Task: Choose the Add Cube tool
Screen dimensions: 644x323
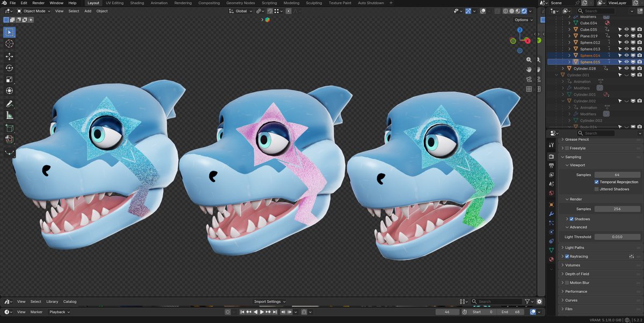Action: tap(9, 128)
